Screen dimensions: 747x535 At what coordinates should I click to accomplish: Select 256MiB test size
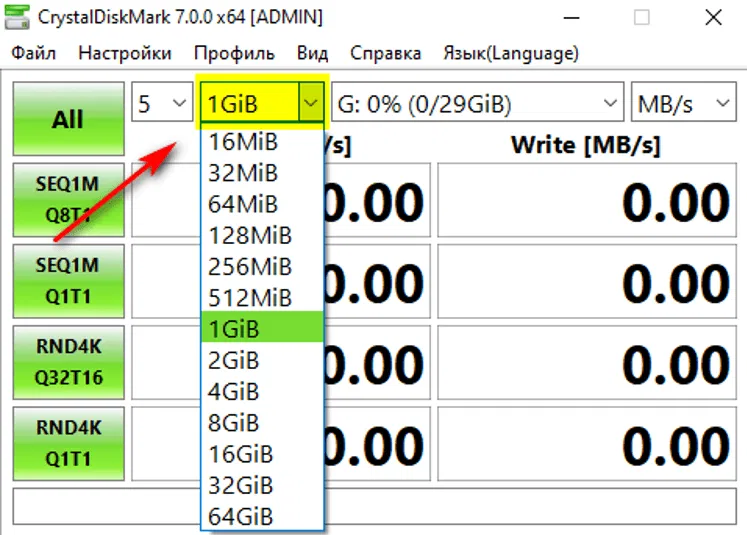pyautogui.click(x=262, y=267)
